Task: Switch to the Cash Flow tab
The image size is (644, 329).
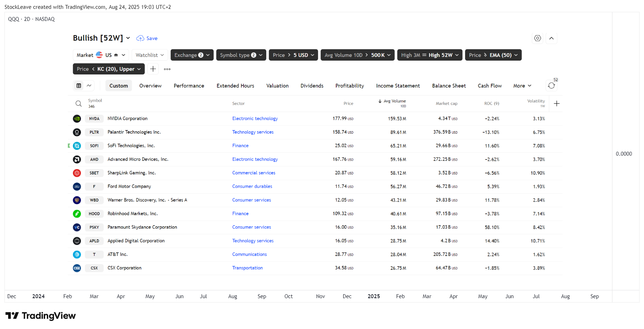Action: (x=490, y=86)
